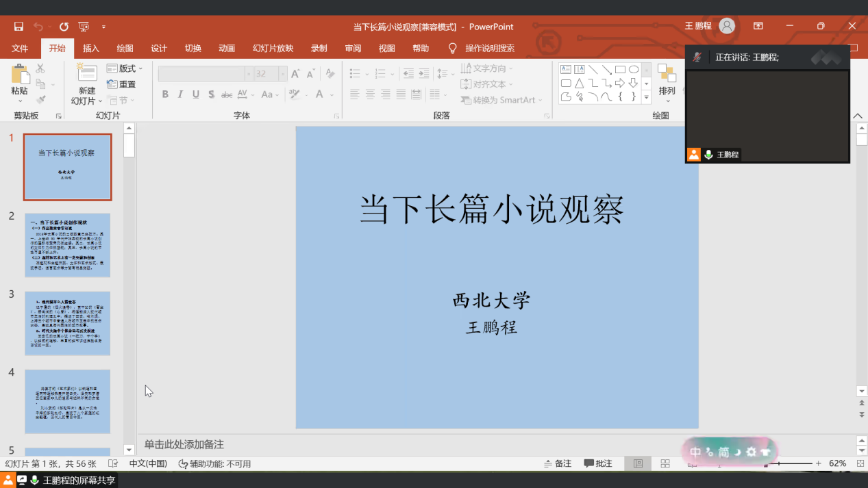Toggle the Notes (备注) pane button
Image resolution: width=868 pixels, height=488 pixels.
click(558, 463)
